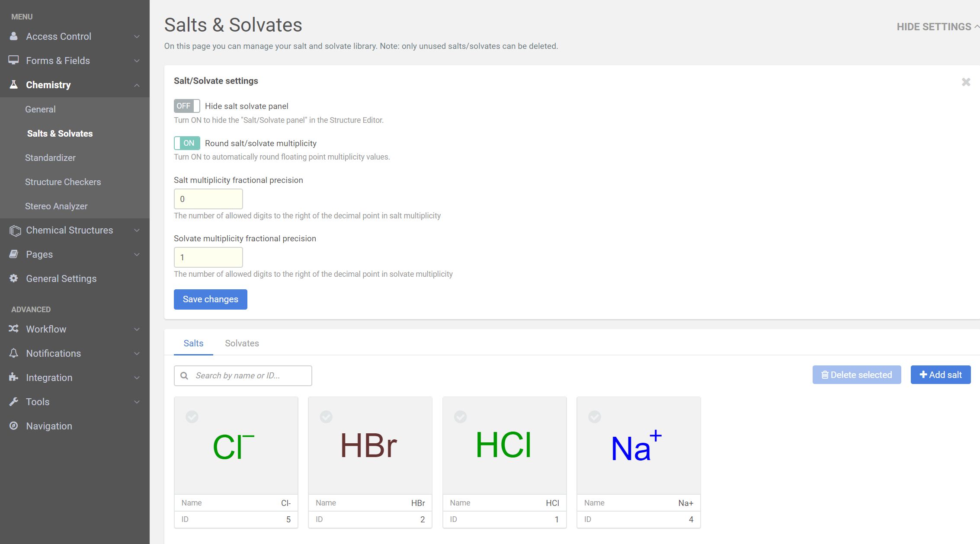Expand the Integration menu chevron
Viewport: 980px width, 544px height.
tap(137, 378)
